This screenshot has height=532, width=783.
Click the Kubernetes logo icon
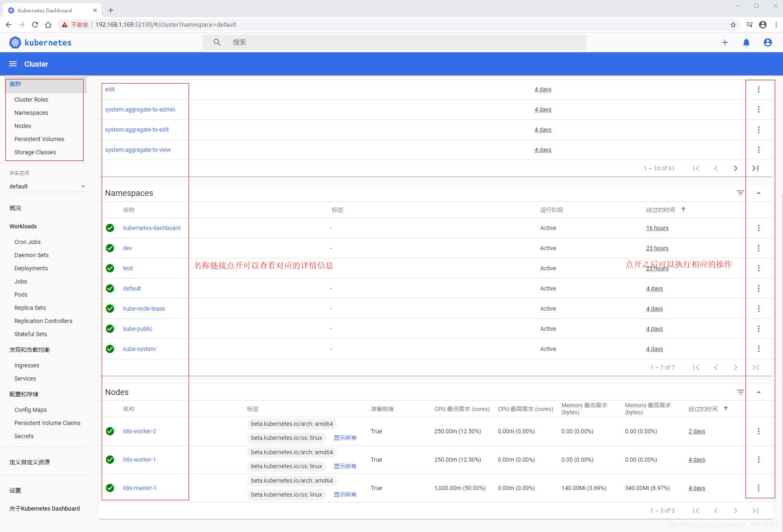15,42
